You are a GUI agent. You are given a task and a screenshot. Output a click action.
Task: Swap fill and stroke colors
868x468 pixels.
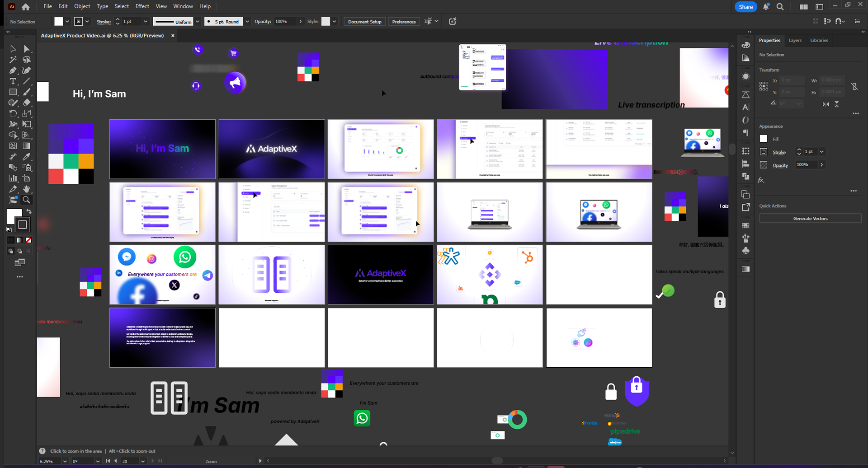29,211
